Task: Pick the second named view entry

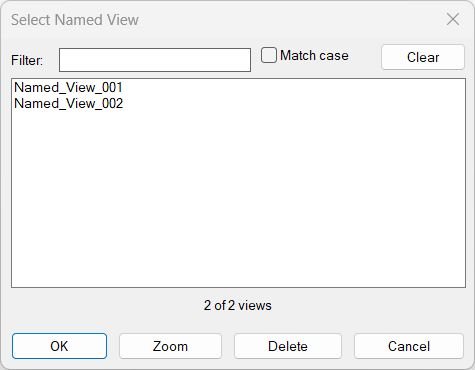Action: pos(68,103)
